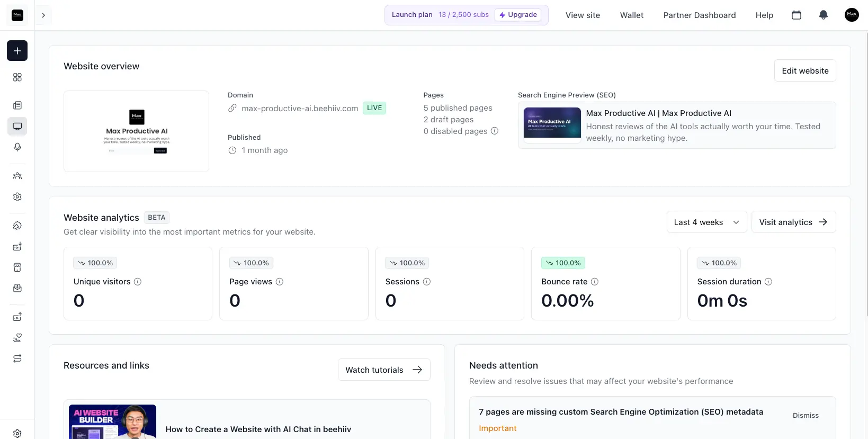Open the dashboard grid icon
Screen dimensions: 868x439
(x=17, y=77)
